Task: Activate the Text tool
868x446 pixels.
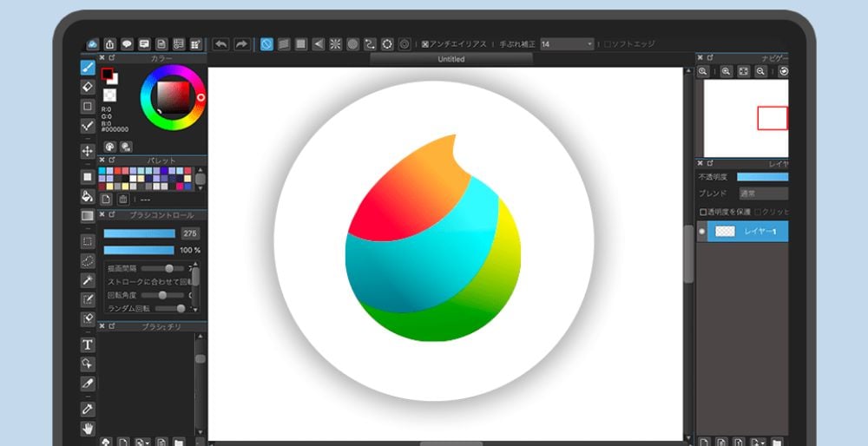Action: (88, 344)
